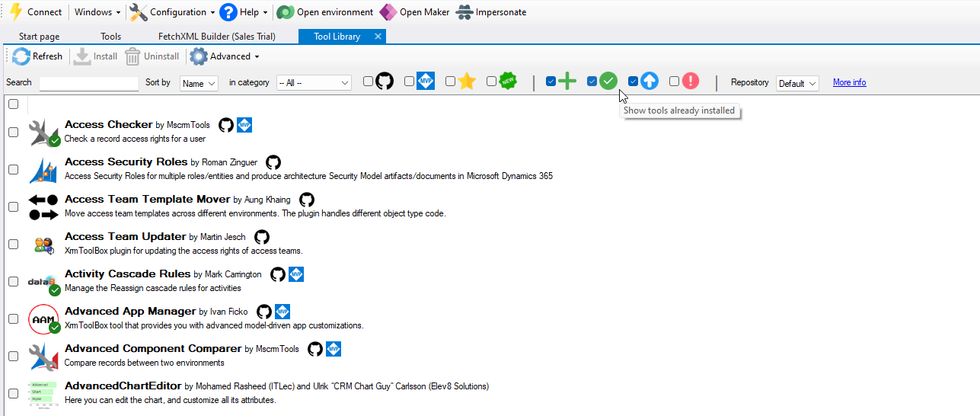
Task: Check the Access Team Updater row checkbox
Action: [13, 244]
